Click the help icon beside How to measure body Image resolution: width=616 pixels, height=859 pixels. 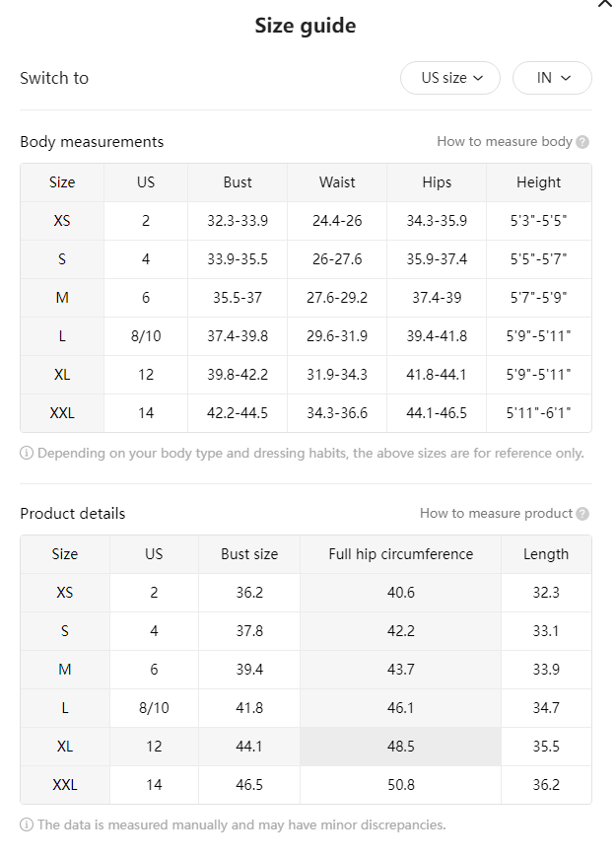pos(582,142)
